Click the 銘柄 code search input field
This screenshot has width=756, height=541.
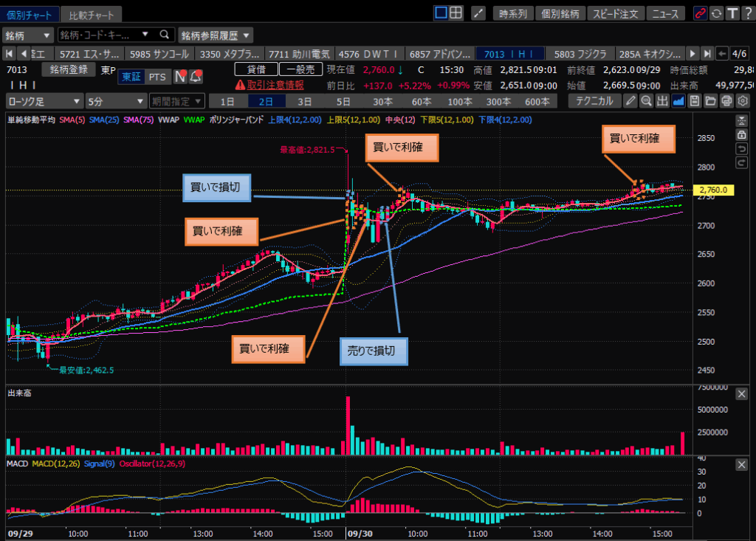(x=102, y=35)
